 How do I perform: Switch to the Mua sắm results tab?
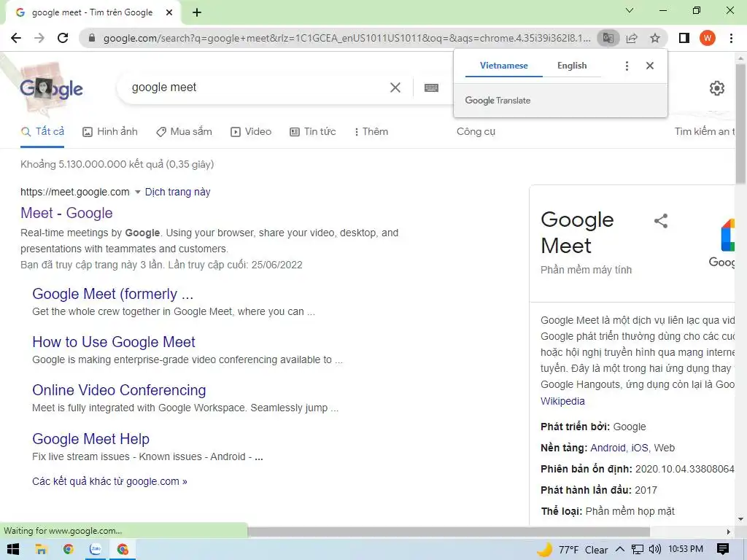pos(184,132)
